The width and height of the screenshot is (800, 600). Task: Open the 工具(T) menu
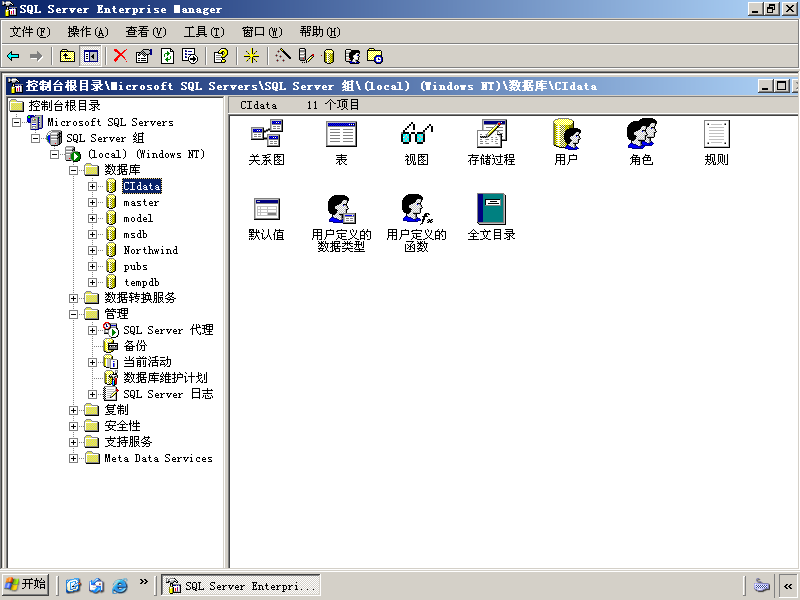tap(204, 32)
